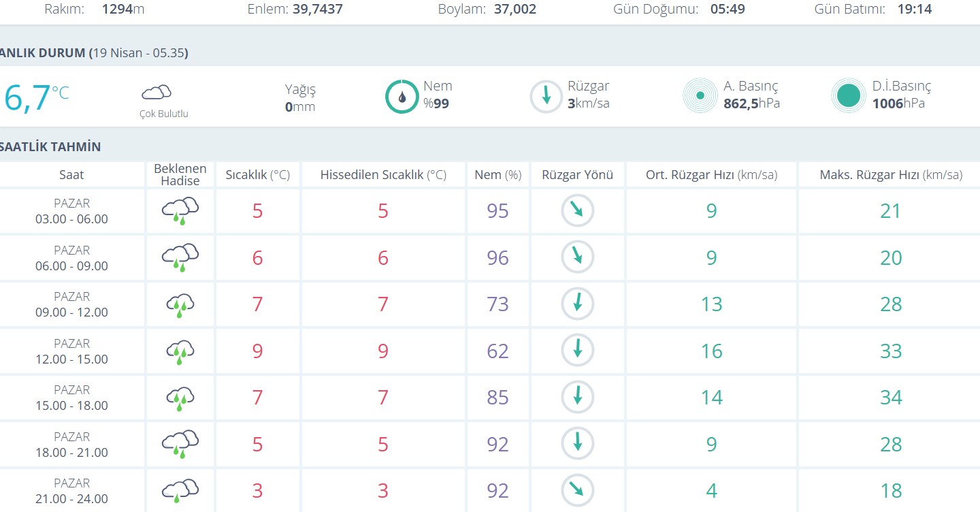The image size is (980, 512).
Task: Select the Hissedilen Sıcaklık column header
Action: (382, 175)
